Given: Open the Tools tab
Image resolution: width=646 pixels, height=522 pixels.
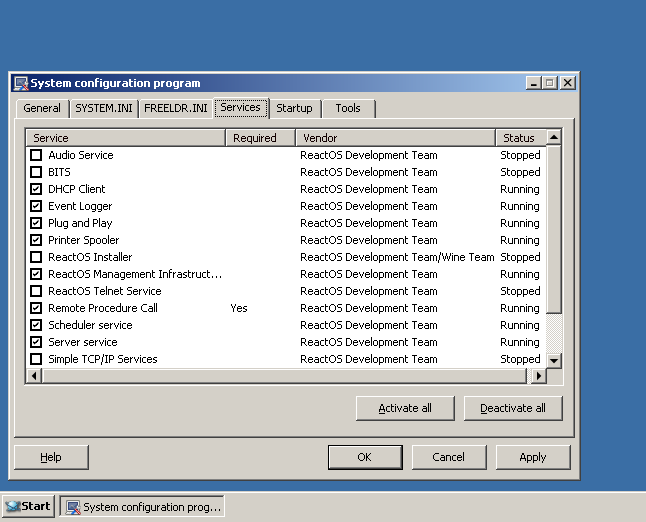Looking at the screenshot, I should click(x=348, y=108).
